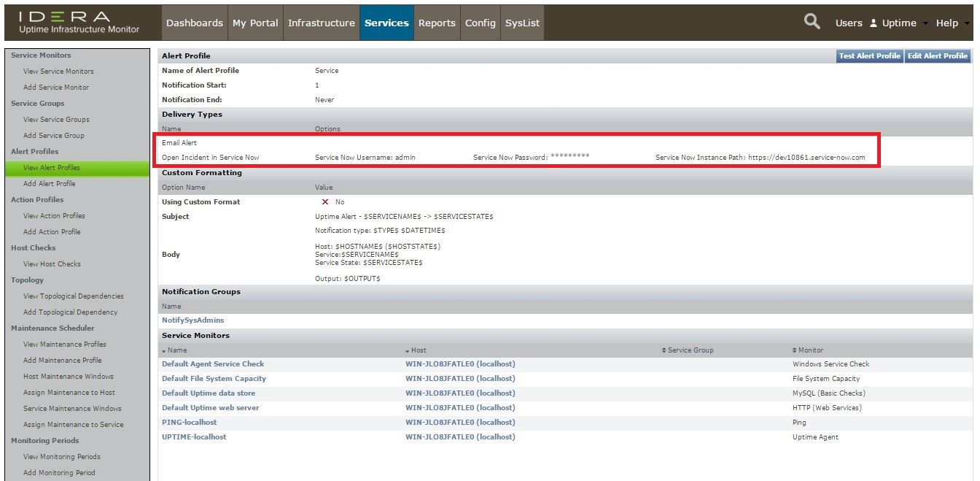
Task: Sort service monitors by Name column
Action: [x=174, y=350]
